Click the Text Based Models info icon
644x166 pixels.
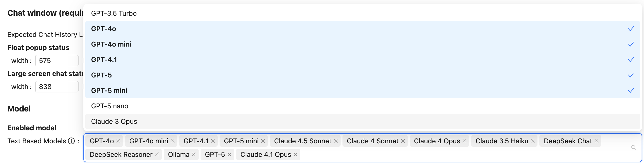[72, 141]
